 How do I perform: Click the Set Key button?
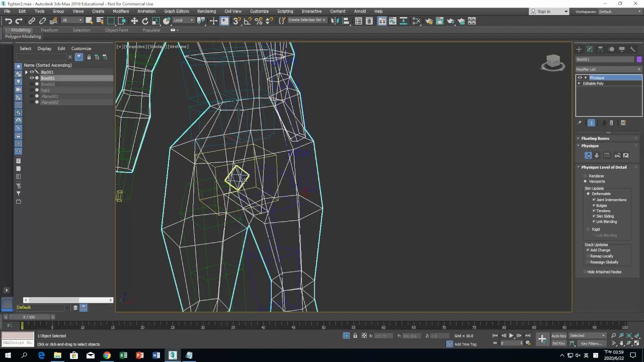pos(558,343)
